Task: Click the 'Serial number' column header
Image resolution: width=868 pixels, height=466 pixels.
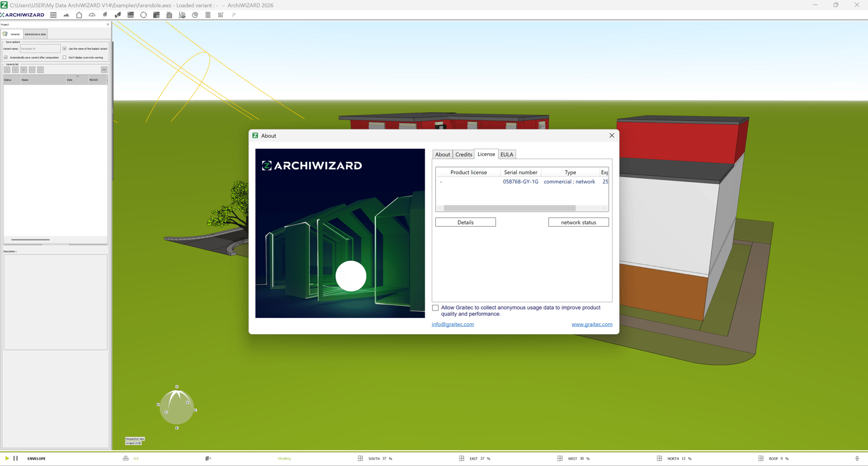Action: point(521,172)
